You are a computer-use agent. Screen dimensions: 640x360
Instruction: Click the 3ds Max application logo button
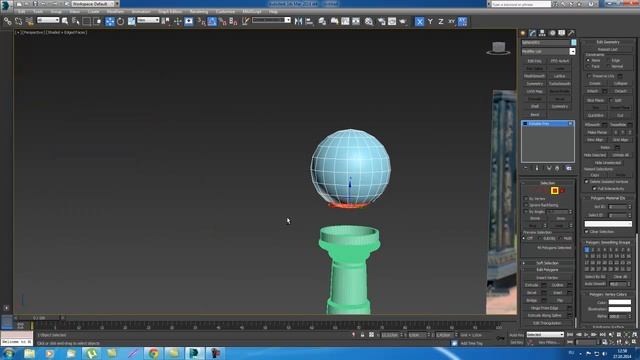click(x=5, y=5)
